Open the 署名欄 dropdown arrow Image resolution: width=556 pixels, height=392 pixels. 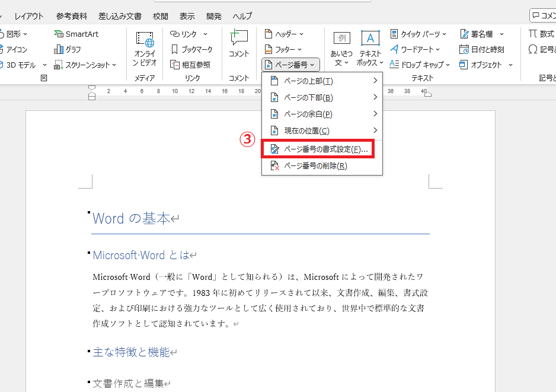tap(501, 34)
